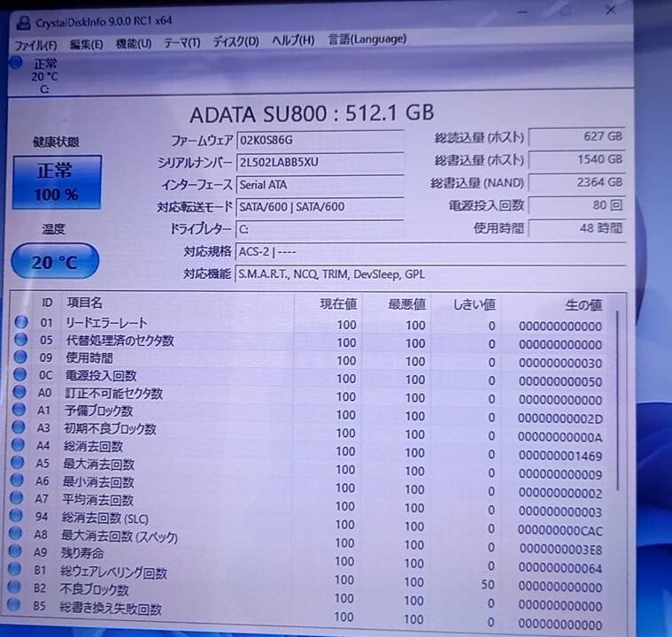Viewport: 672px width, 637px height.
Task: Select the 予備ブロック数 attribute name
Action: pyautogui.click(x=98, y=411)
